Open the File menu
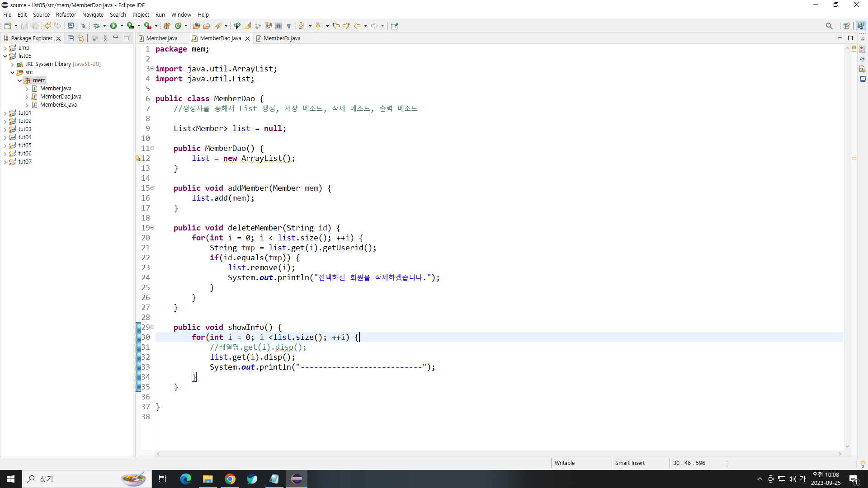868x488 pixels. 7,14
